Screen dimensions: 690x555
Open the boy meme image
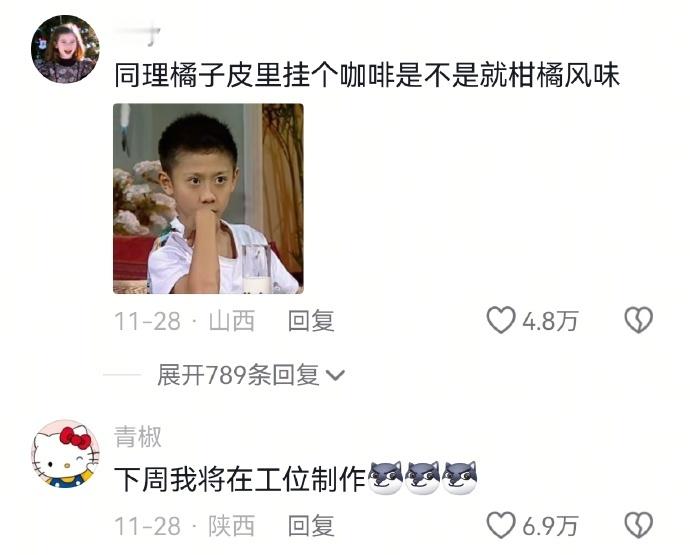pos(208,198)
